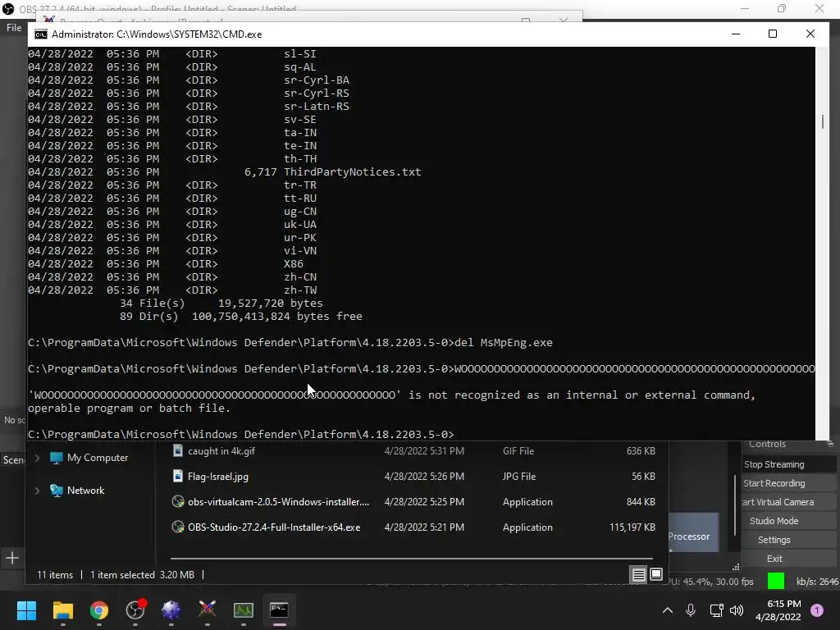Open the network tray icon
The image size is (840, 630).
pos(716,610)
